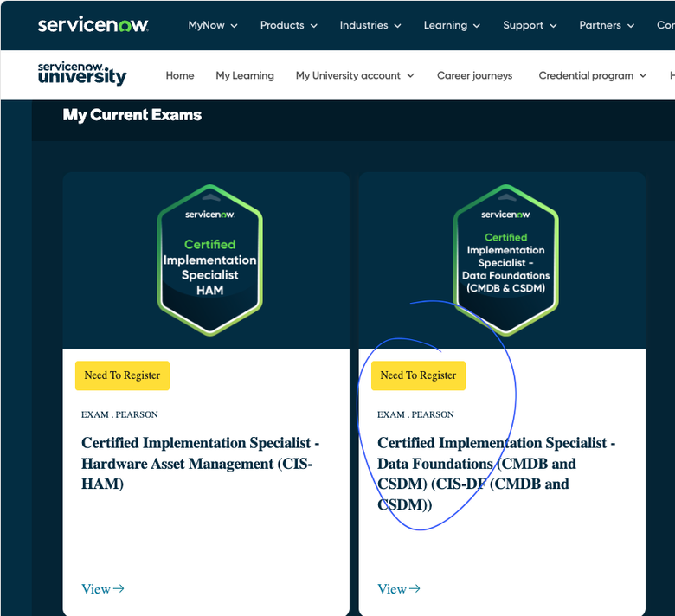Expand My University account dropdown
The image size is (675, 616).
pos(355,75)
